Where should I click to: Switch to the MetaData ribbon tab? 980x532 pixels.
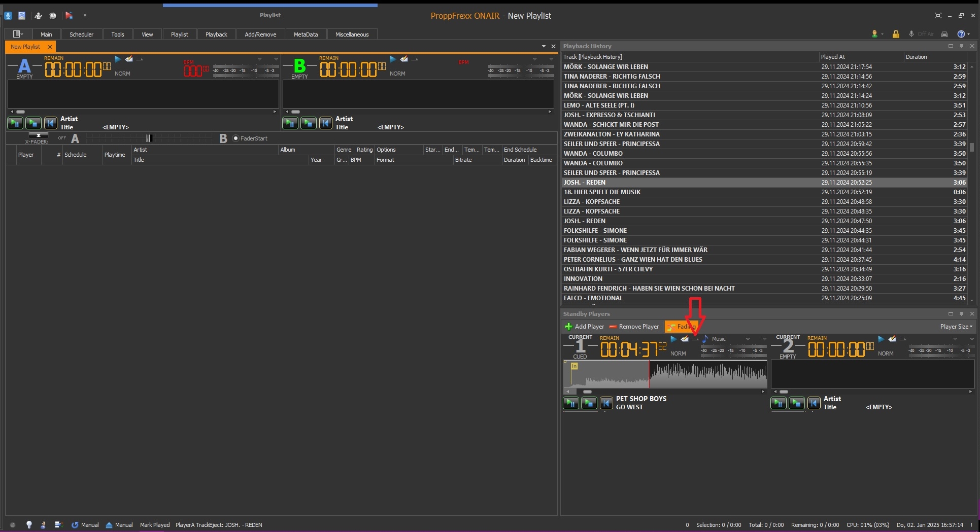[x=306, y=34]
